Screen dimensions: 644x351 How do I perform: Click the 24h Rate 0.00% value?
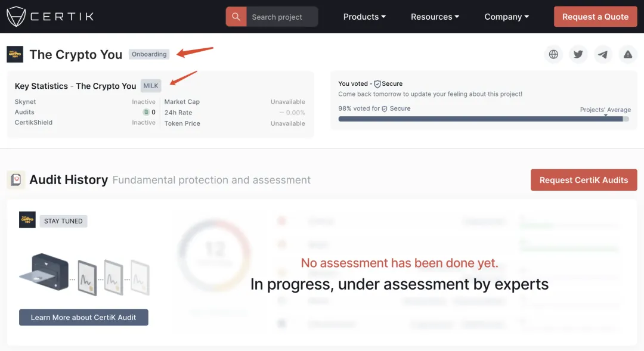click(292, 113)
